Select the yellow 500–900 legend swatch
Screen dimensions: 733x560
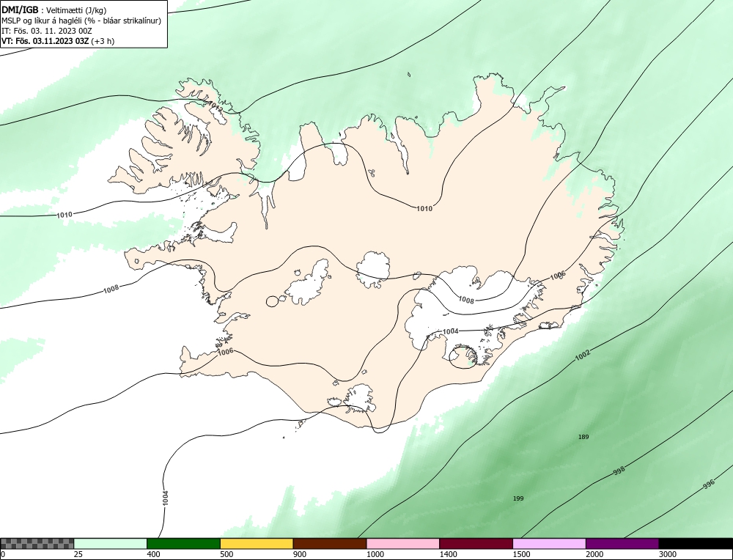click(257, 544)
